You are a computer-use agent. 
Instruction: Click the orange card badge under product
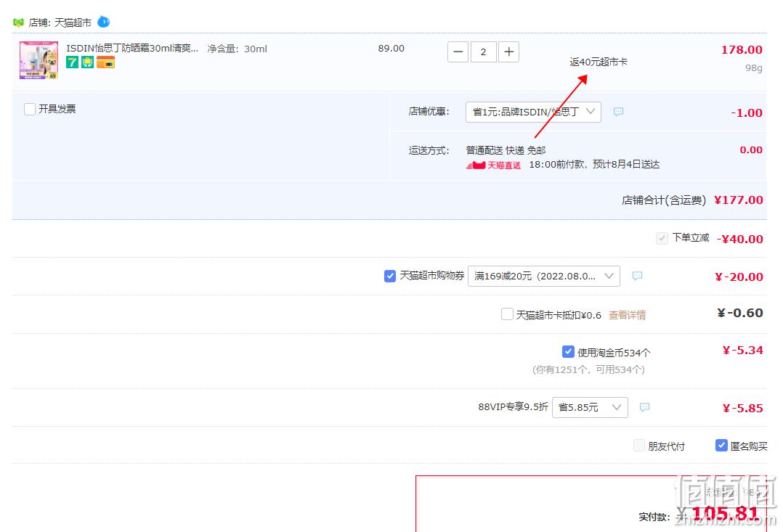coord(105,62)
